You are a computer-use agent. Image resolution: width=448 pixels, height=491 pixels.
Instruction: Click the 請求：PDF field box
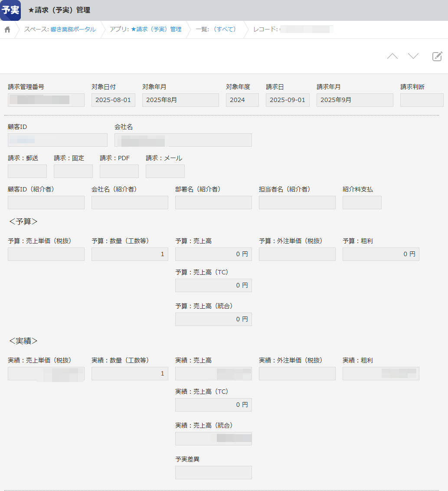coord(119,171)
